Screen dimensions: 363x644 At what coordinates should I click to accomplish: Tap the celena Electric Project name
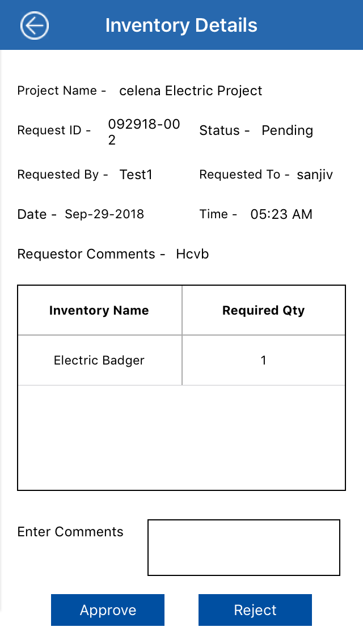pyautogui.click(x=191, y=91)
